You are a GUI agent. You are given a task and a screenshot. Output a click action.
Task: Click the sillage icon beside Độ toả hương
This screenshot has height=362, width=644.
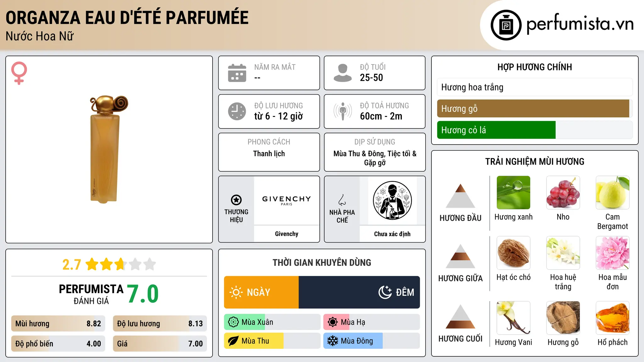pyautogui.click(x=343, y=111)
